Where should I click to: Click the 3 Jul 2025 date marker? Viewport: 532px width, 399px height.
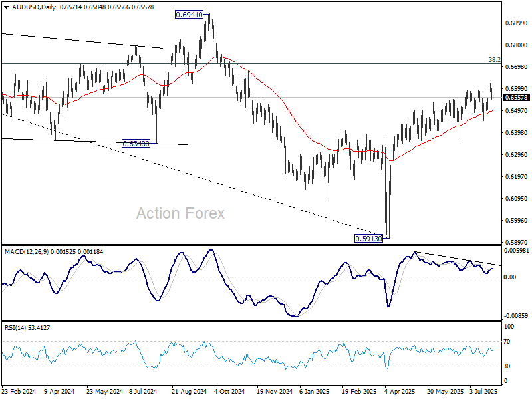point(483,391)
